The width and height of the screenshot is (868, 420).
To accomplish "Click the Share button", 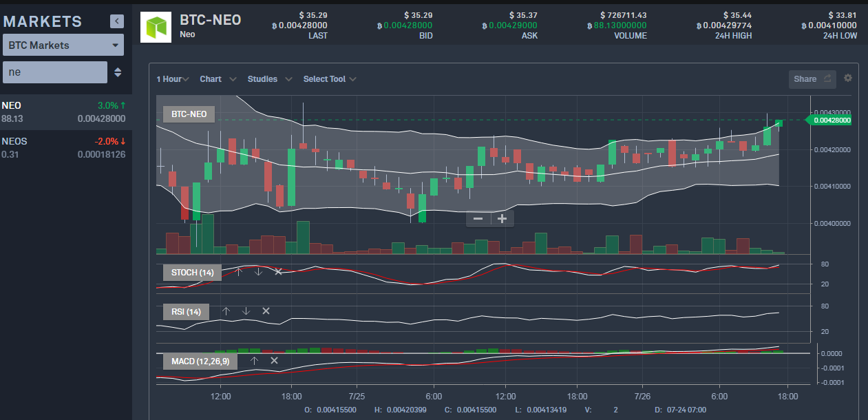I will click(813, 78).
